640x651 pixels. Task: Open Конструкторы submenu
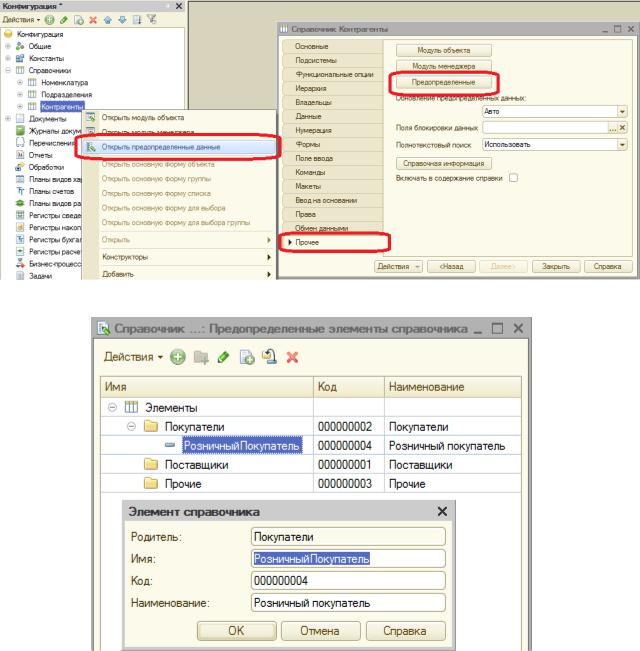pos(179,257)
